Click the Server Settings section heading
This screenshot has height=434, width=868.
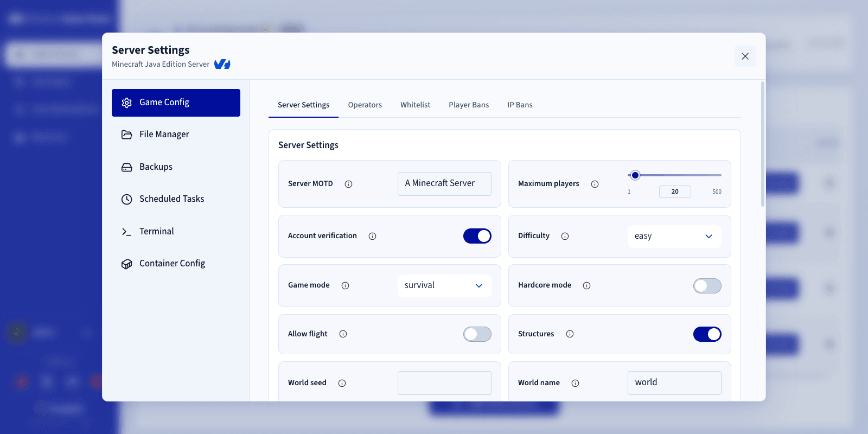coord(308,145)
